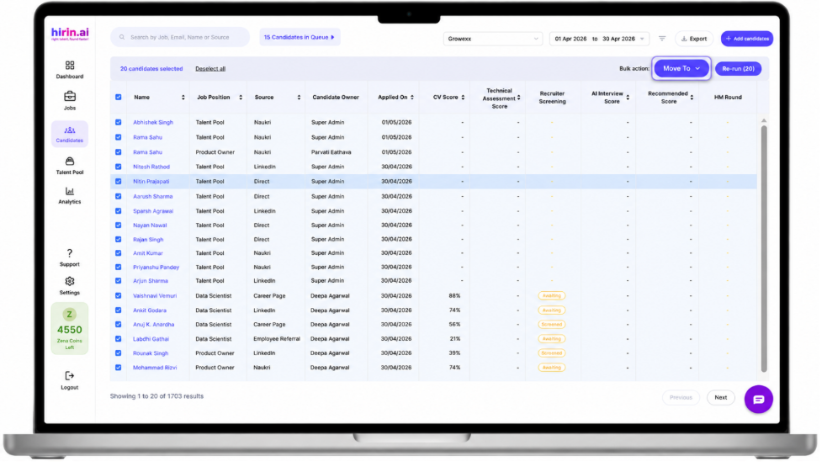Uncheck Nitin Prajapati row checkbox
This screenshot has height=462, width=820.
coord(118,182)
